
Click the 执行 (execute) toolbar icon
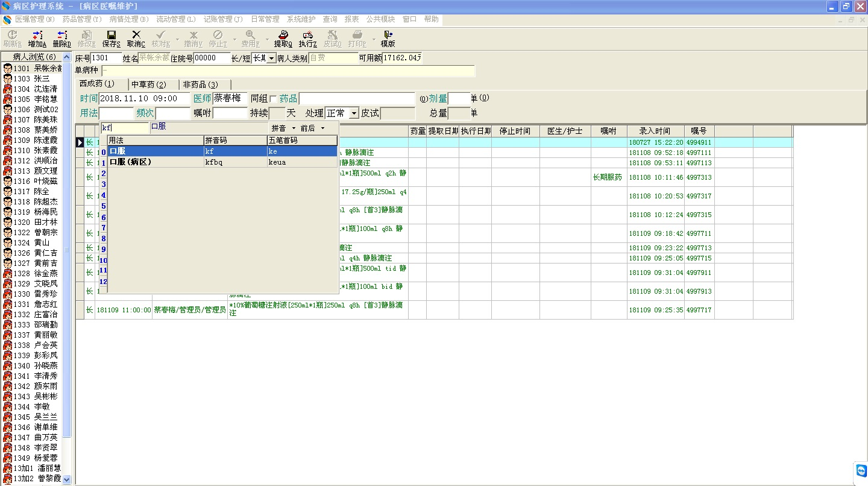click(x=308, y=39)
